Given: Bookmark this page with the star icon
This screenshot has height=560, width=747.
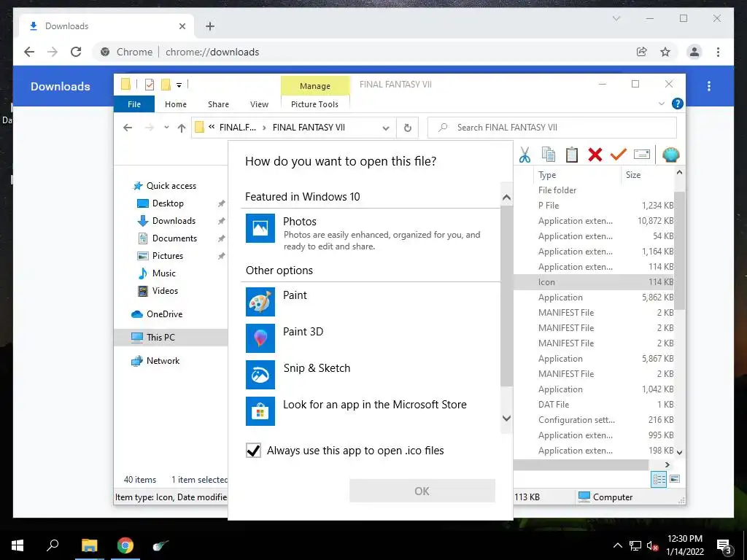Looking at the screenshot, I should [665, 52].
